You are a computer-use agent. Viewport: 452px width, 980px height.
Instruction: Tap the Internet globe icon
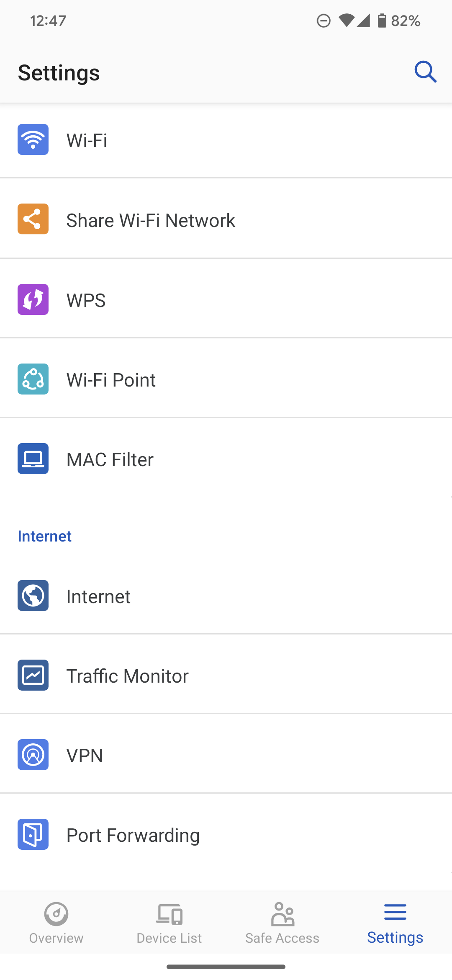click(x=33, y=596)
